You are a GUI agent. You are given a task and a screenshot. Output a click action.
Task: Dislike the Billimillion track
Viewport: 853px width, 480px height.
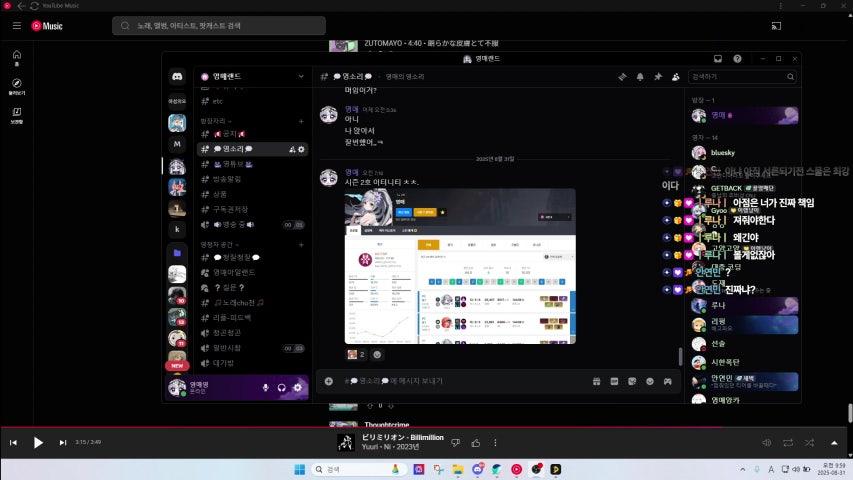point(455,442)
